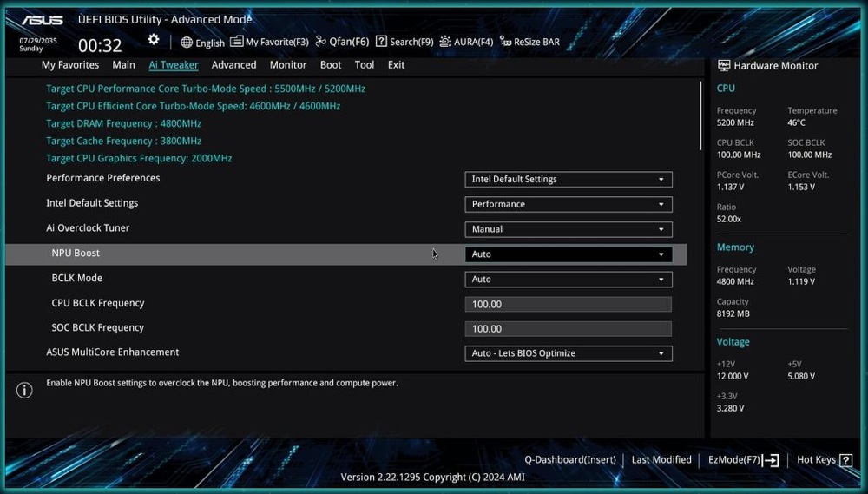Select the Ai Tweaker tab

(x=174, y=65)
